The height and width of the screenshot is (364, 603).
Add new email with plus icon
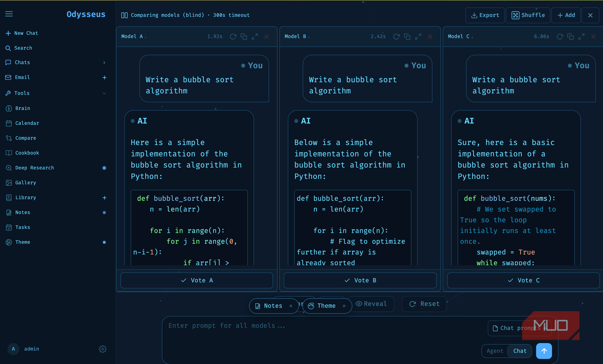pyautogui.click(x=105, y=77)
